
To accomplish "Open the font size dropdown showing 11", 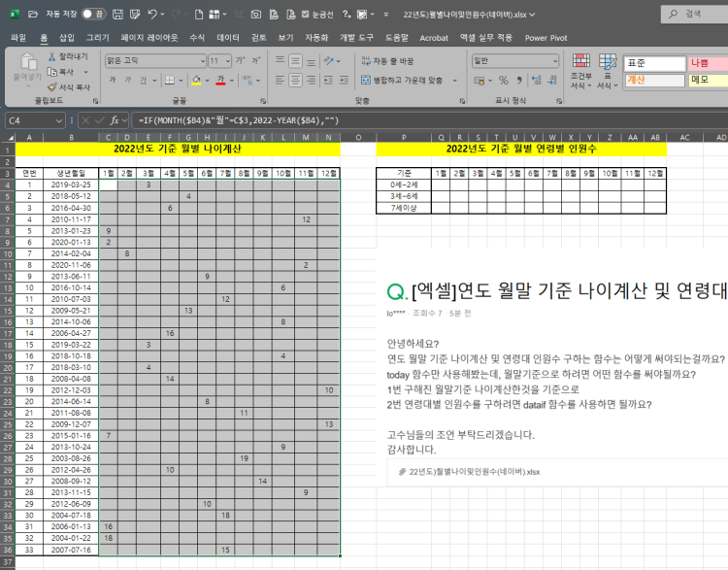I will [x=228, y=61].
